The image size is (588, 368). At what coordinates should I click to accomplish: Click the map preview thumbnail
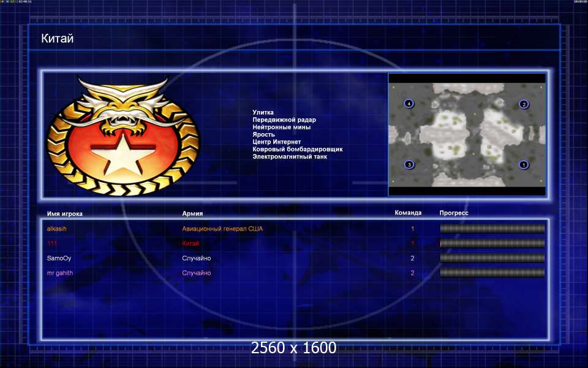467,134
